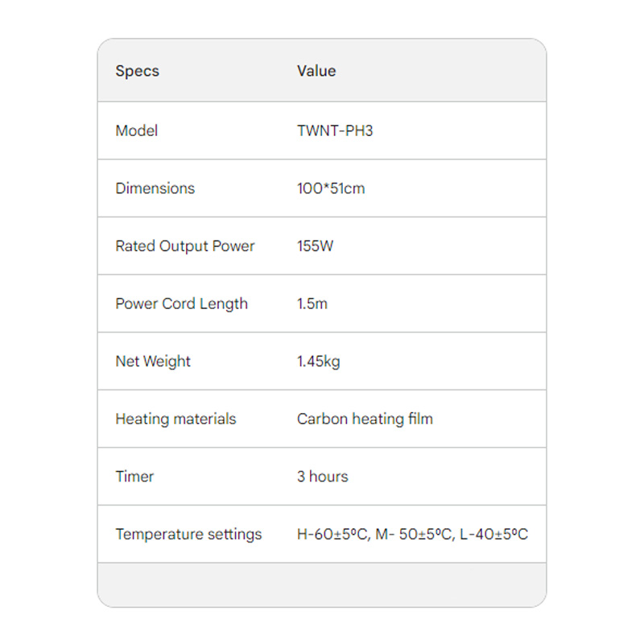Click the Carbon heating film value
The width and height of the screenshot is (644, 644).
click(365, 419)
